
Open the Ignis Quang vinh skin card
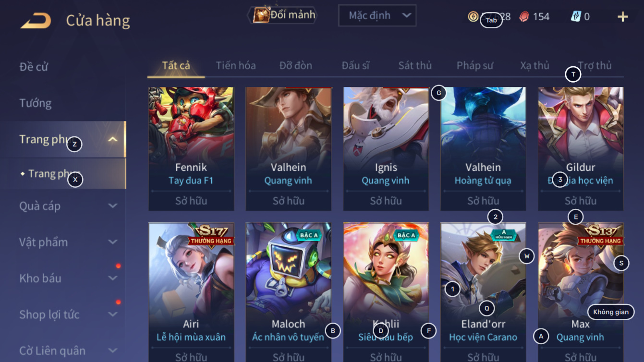tap(386, 149)
